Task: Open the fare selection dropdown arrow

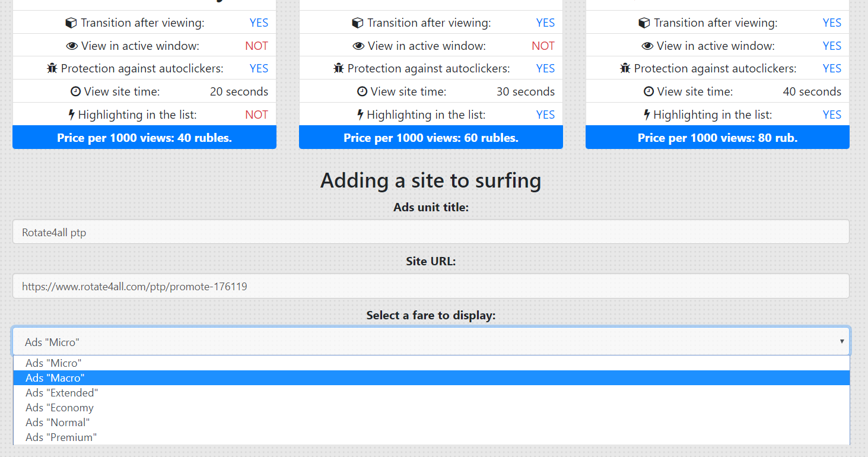Action: coord(841,341)
